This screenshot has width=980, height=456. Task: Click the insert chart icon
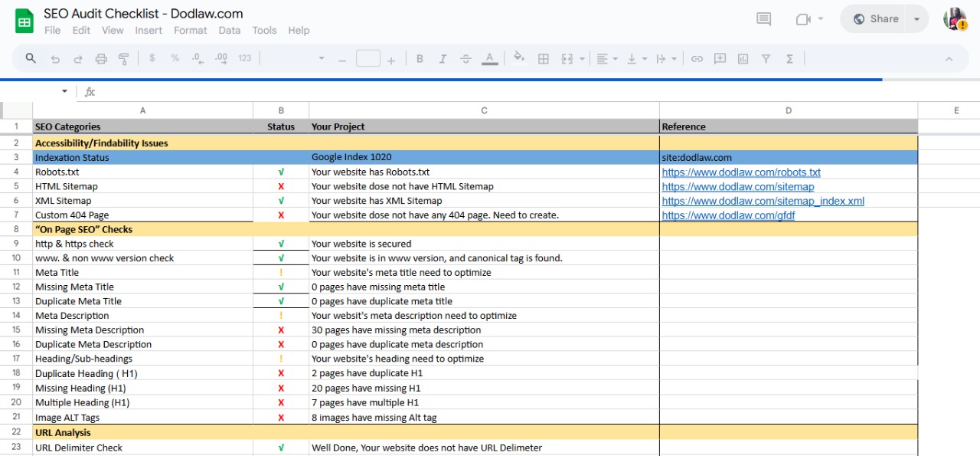[x=743, y=58]
